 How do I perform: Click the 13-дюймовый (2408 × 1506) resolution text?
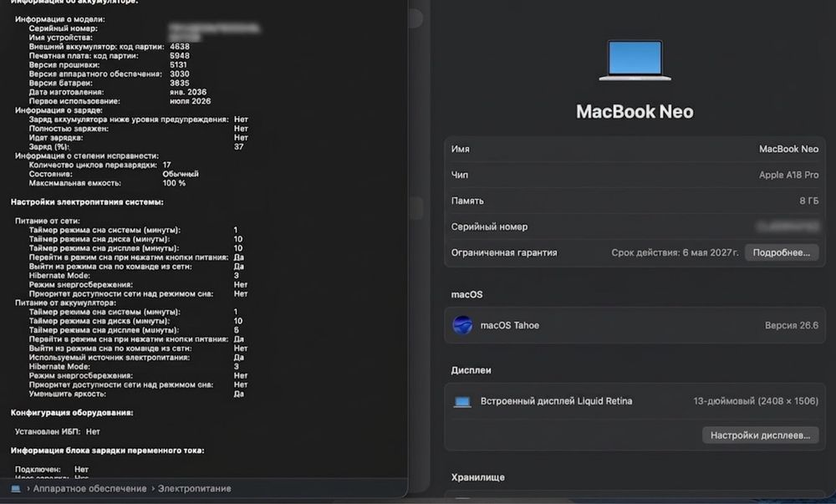pos(756,400)
